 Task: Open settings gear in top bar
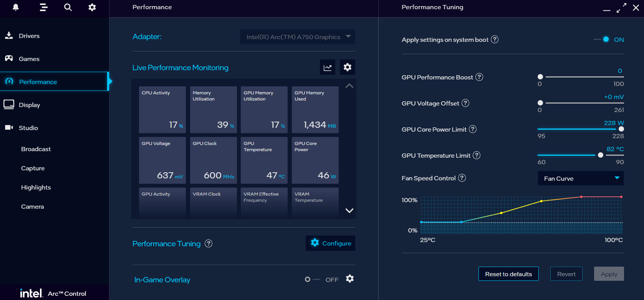tap(92, 7)
